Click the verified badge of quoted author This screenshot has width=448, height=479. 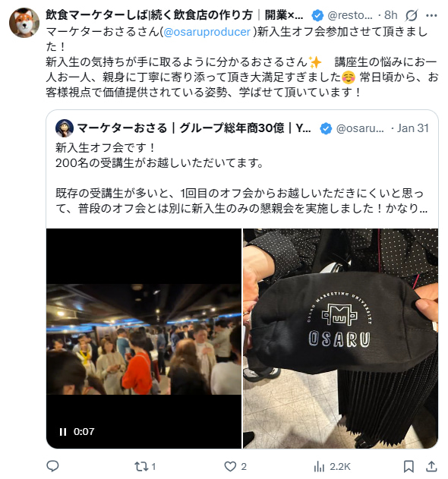tap(326, 128)
